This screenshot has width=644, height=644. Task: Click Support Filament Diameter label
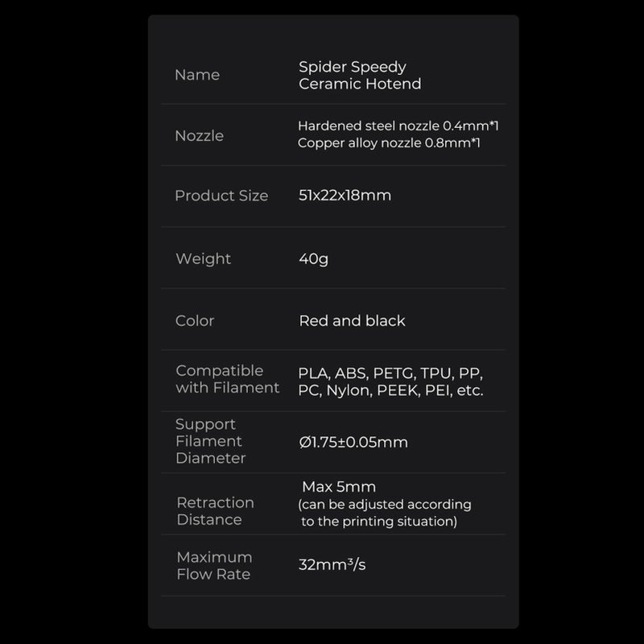[210, 441]
